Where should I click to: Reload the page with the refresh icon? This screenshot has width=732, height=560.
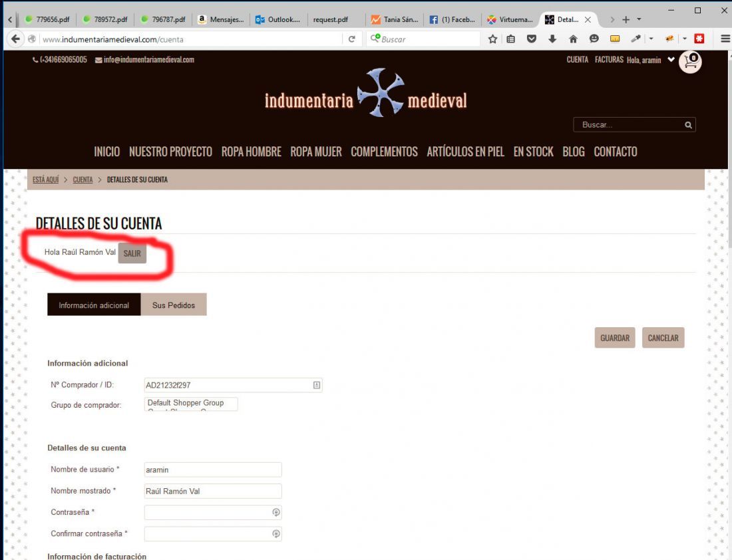352,39
